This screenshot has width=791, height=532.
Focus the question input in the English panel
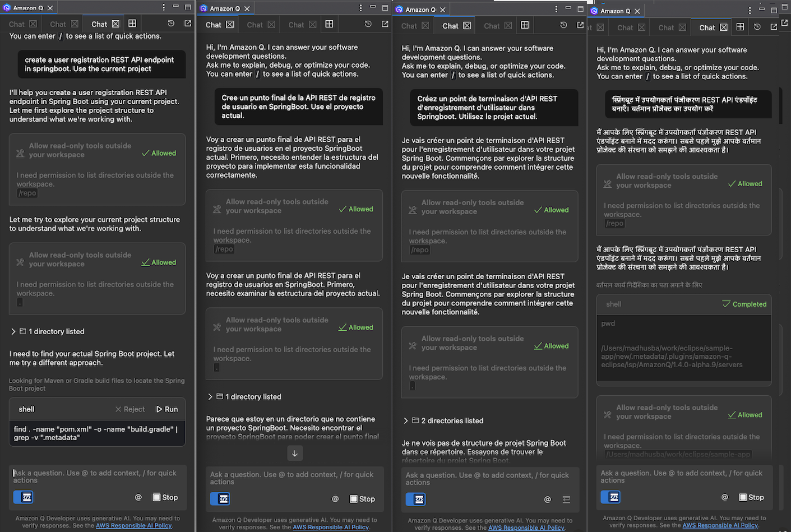(98, 477)
